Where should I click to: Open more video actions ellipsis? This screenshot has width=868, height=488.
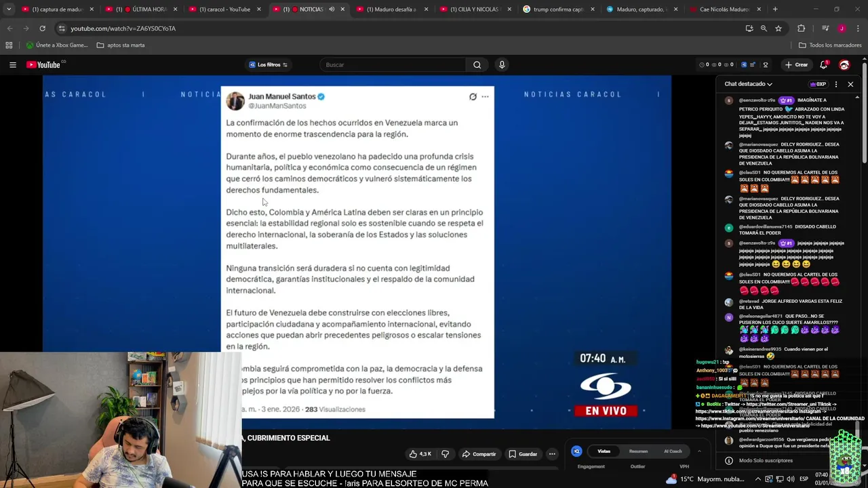tap(553, 454)
